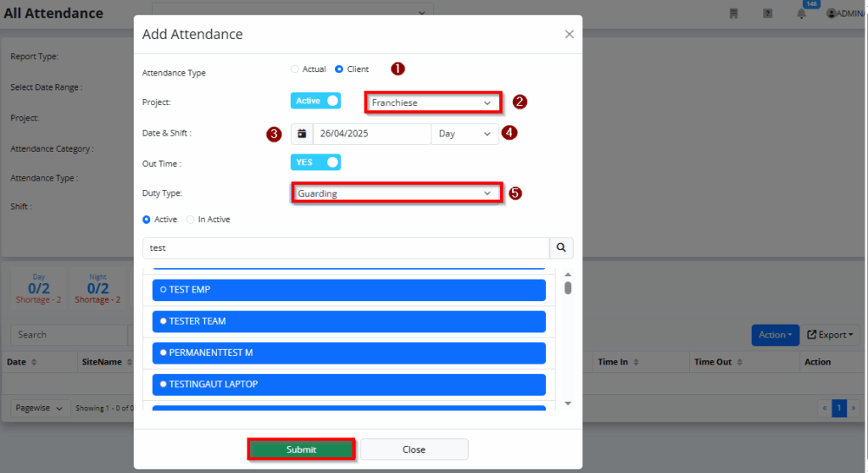The width and height of the screenshot is (868, 473).
Task: Select the TESTINGAUT LAPTOP employee
Action: [x=348, y=384]
